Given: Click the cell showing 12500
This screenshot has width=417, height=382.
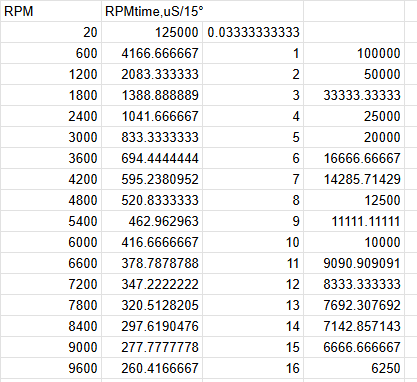Looking at the screenshot, I should tap(354, 200).
